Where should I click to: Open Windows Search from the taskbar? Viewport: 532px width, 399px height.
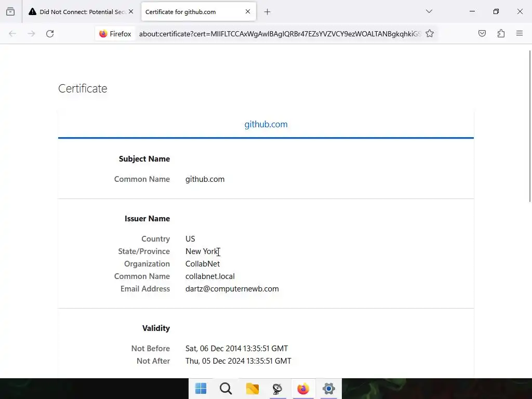coord(226,389)
